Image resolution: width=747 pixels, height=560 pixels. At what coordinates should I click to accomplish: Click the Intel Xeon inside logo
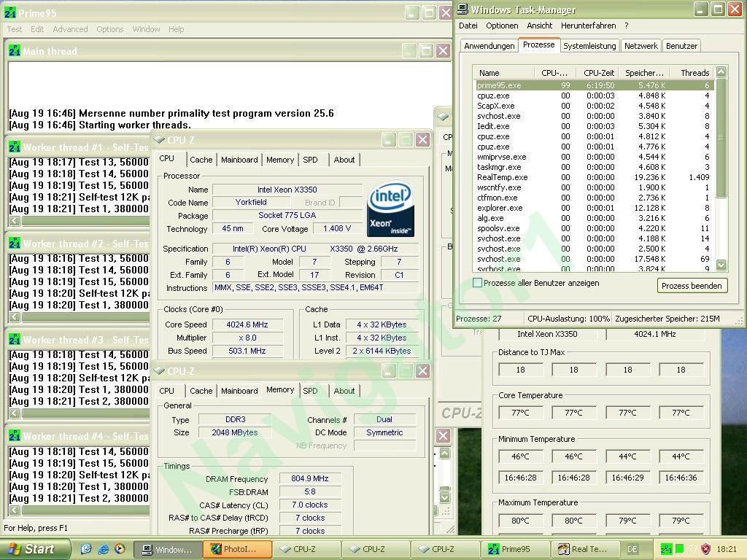tap(390, 209)
